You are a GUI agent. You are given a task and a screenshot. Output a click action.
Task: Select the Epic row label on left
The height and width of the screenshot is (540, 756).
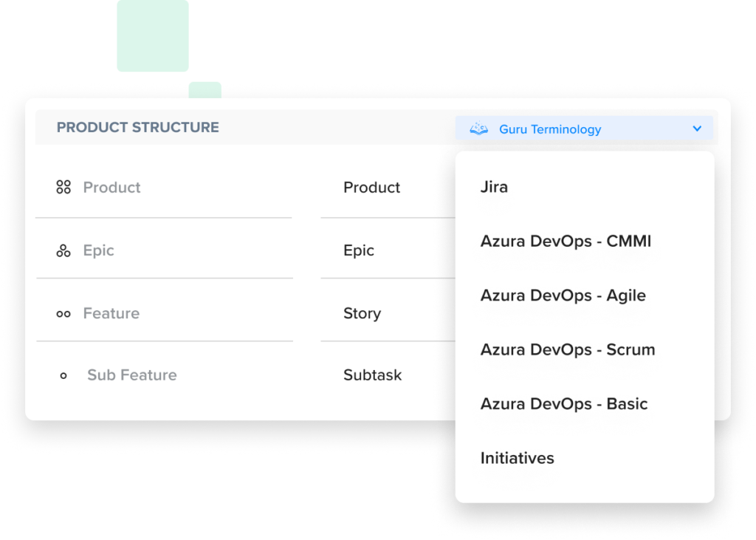pyautogui.click(x=98, y=250)
